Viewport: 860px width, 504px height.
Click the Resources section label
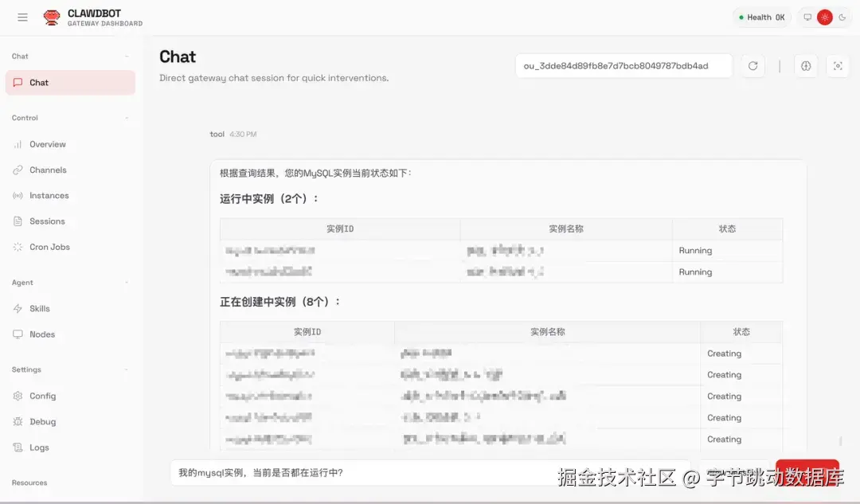point(29,483)
